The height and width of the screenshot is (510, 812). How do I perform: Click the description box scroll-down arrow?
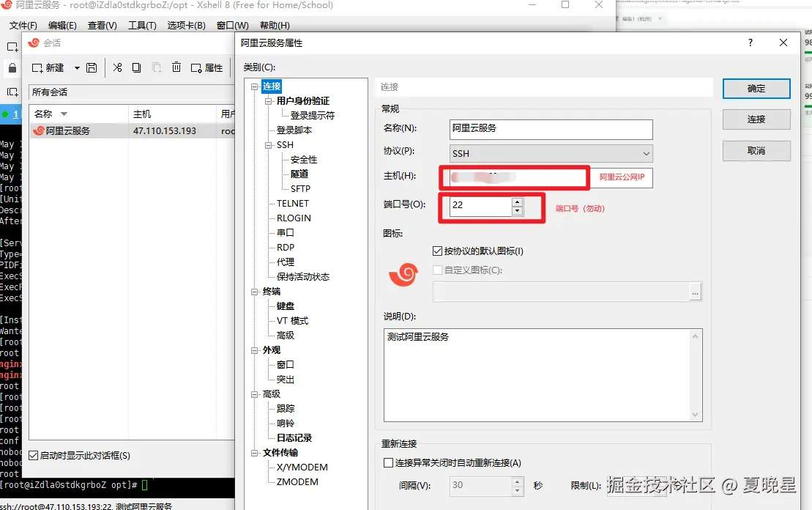695,415
